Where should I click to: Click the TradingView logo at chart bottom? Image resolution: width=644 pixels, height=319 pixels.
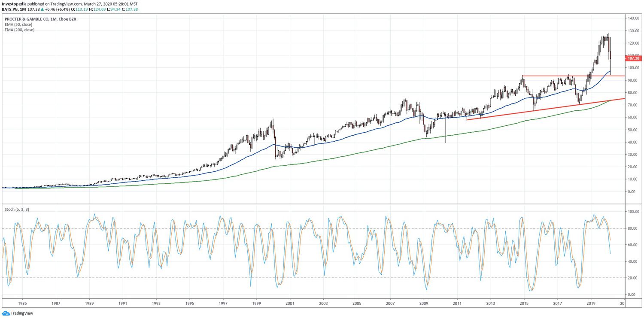pyautogui.click(x=17, y=313)
